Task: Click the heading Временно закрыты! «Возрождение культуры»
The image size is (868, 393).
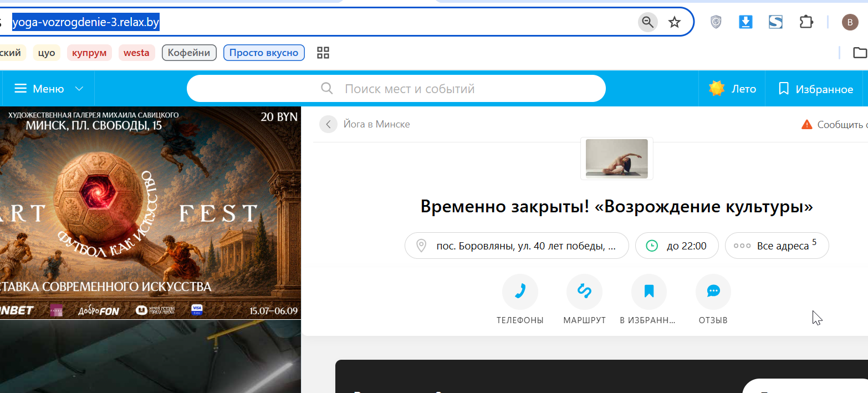Action: [617, 207]
